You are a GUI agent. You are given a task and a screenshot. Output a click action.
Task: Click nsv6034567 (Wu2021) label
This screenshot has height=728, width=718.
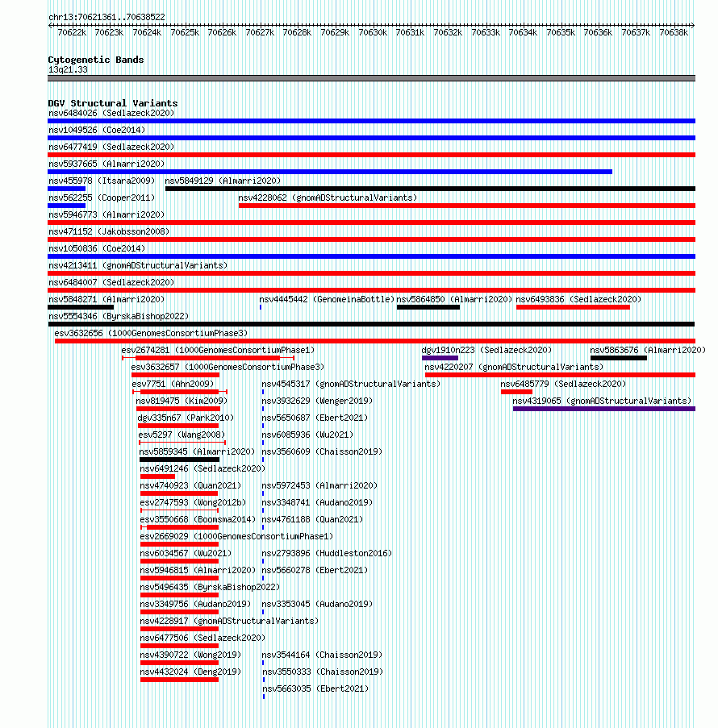point(186,554)
